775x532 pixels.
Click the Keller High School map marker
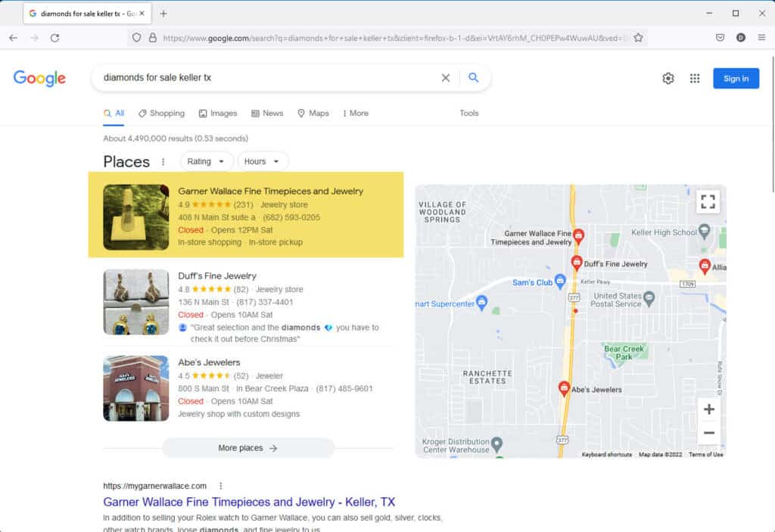(705, 232)
